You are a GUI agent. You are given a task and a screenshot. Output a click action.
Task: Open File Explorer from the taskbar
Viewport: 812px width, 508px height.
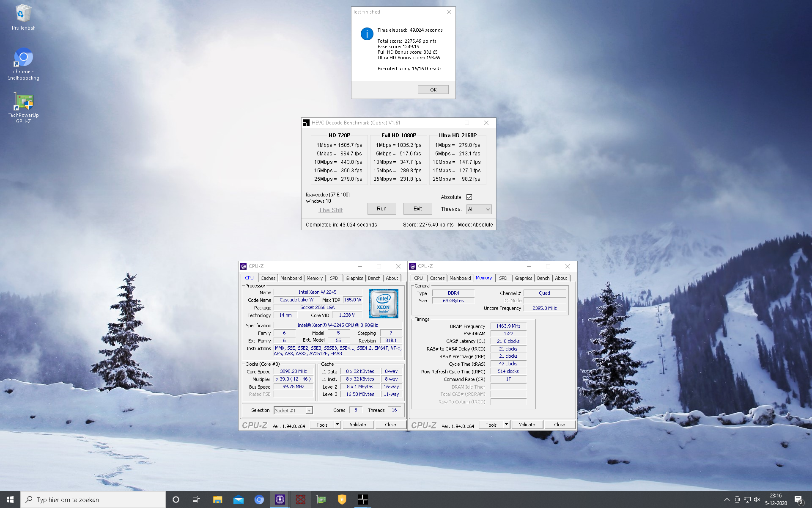click(x=217, y=500)
